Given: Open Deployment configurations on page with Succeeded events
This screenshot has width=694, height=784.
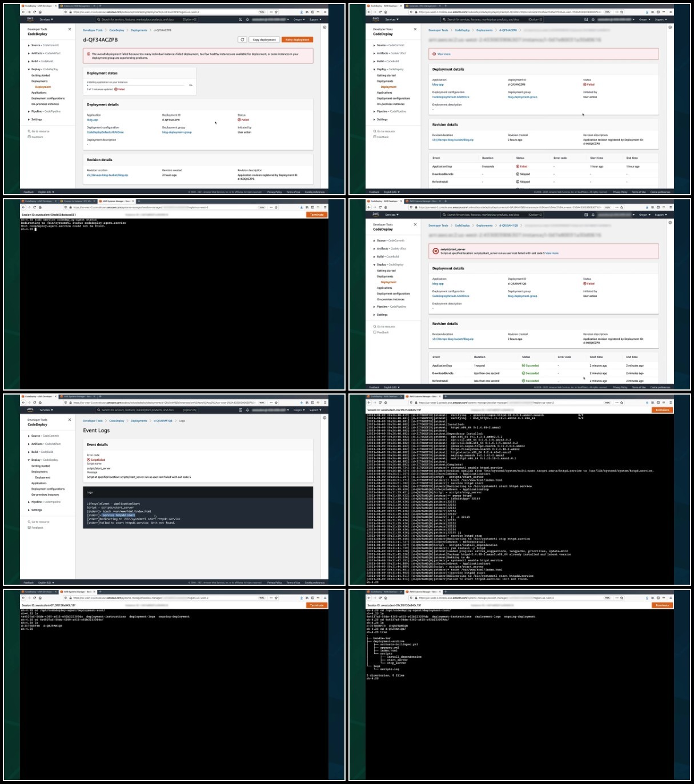Looking at the screenshot, I should coord(394,294).
